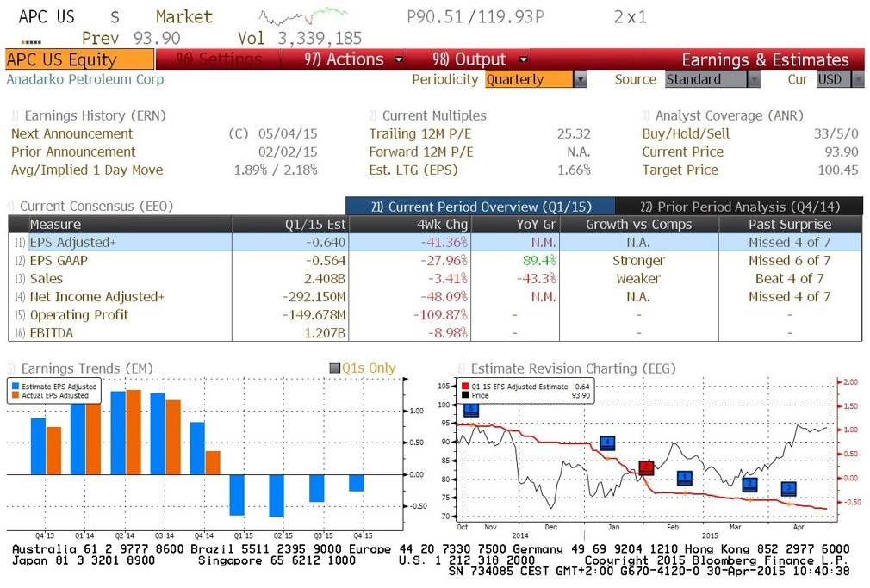Click the Past Surprise column header
Image resolution: width=870 pixels, height=588 pixels.
click(x=790, y=224)
